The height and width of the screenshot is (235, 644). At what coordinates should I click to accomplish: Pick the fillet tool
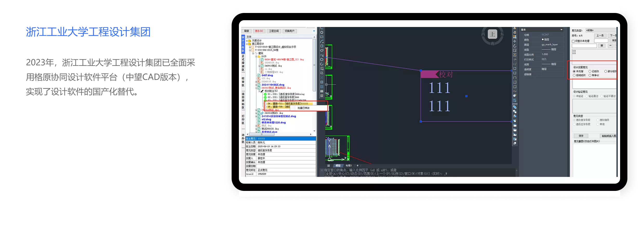click(x=515, y=87)
